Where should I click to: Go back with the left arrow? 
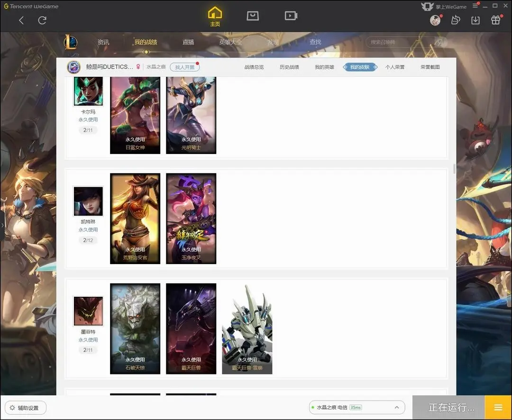(x=21, y=20)
